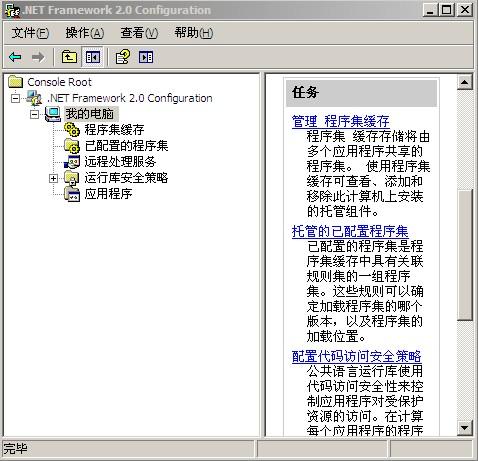The image size is (478, 461).
Task: Click the Forward arrow toolbar icon
Action: 38,57
